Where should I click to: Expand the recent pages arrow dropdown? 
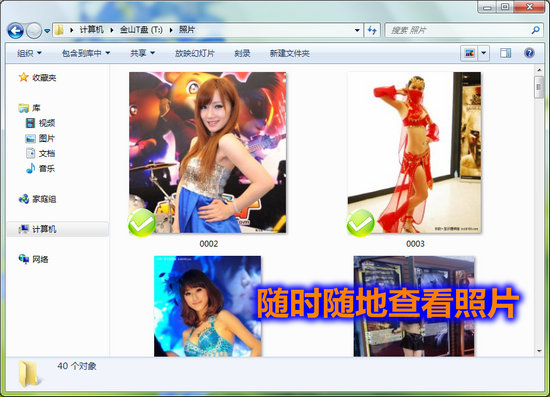pyautogui.click(x=47, y=31)
